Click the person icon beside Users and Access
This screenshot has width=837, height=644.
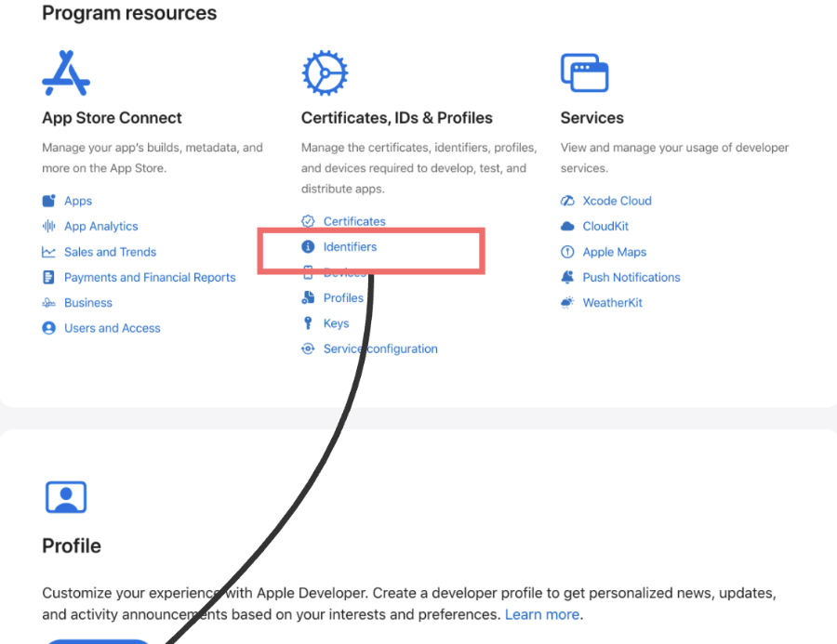coord(48,328)
